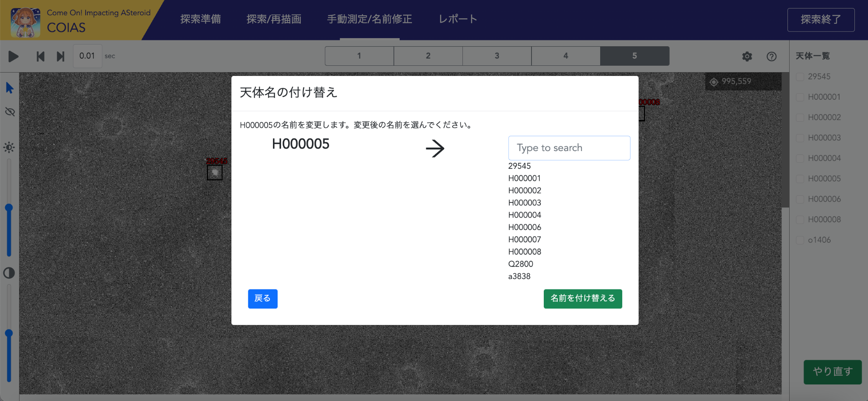Image resolution: width=868 pixels, height=401 pixels.
Task: Switch to the レポート tab
Action: 457,19
